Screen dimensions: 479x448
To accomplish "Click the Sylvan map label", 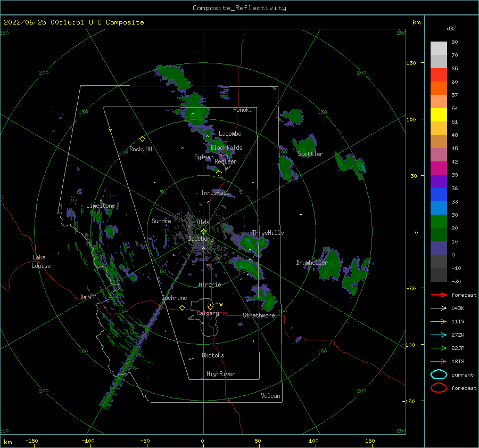I will pyautogui.click(x=204, y=157).
